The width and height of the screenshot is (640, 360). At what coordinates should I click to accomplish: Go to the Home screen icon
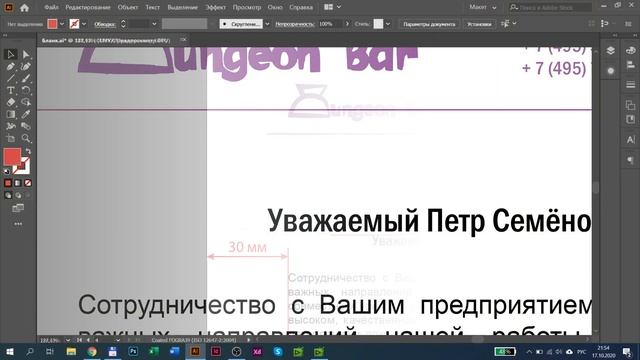(24, 7)
